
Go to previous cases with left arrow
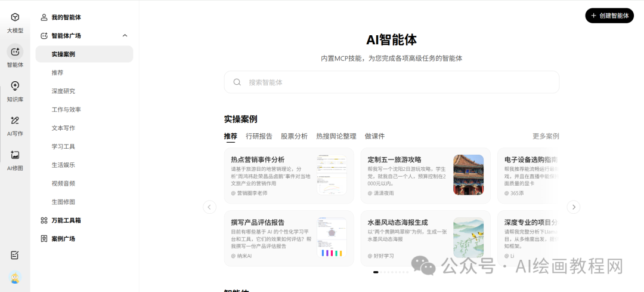[x=209, y=207]
